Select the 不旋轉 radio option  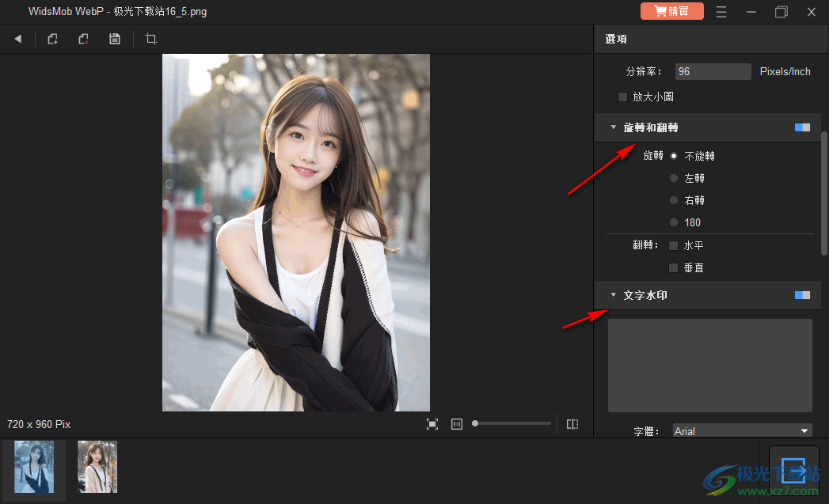pyautogui.click(x=674, y=156)
